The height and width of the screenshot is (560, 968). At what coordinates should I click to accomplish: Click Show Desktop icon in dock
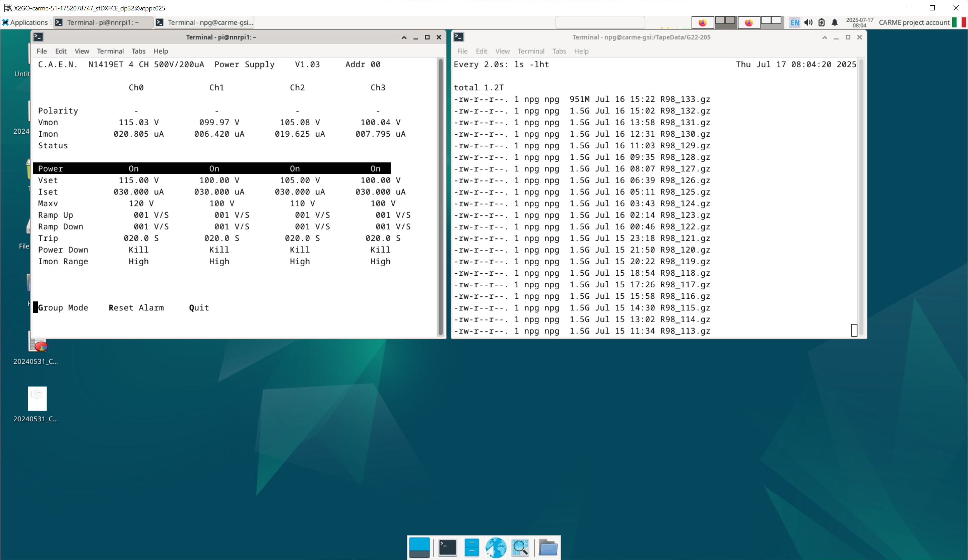coord(419,547)
